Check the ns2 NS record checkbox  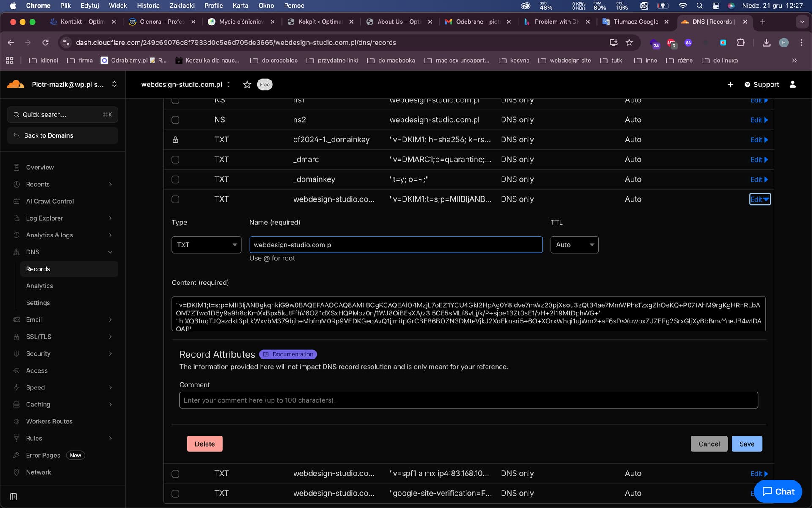pos(176,120)
